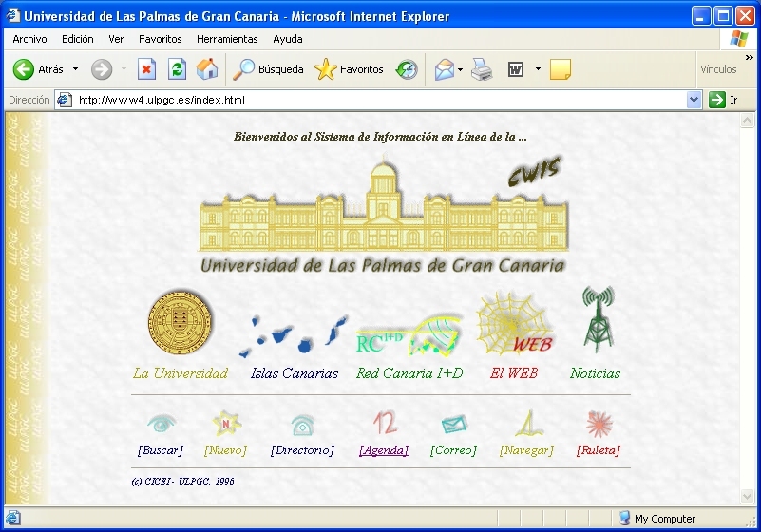Open the Ver menu
This screenshot has height=532, width=761.
pos(116,39)
